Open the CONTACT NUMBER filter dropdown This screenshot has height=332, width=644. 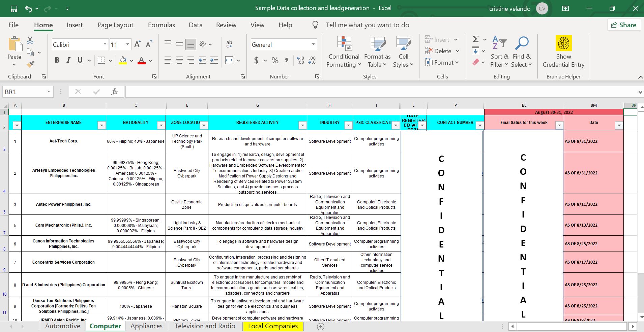[480, 126]
